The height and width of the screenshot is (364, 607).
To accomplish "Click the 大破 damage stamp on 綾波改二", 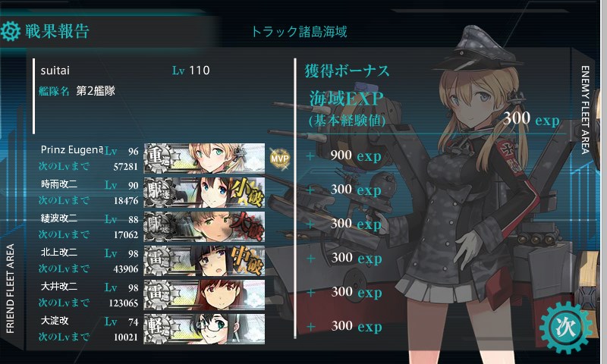I will tap(247, 227).
